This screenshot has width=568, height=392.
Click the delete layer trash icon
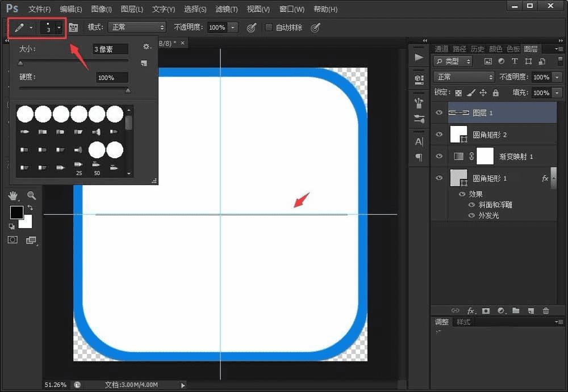pyautogui.click(x=546, y=311)
